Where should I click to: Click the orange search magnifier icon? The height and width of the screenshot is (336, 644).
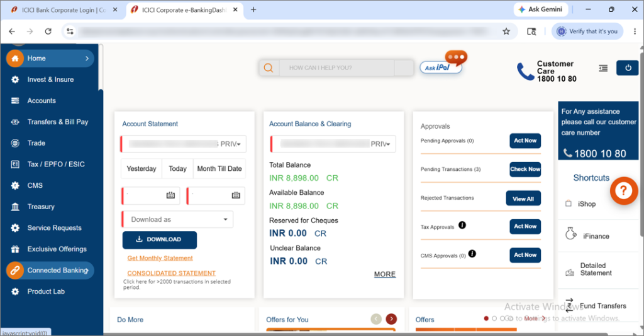coord(269,68)
